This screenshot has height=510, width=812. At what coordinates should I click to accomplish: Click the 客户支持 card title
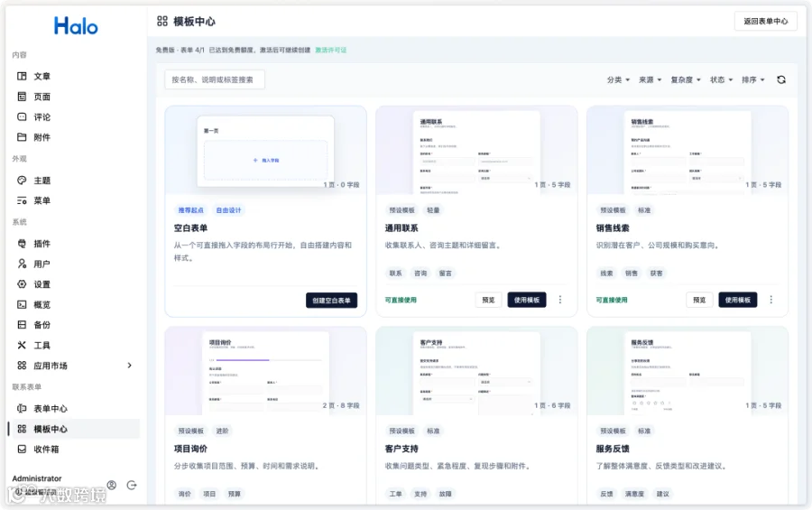401,449
